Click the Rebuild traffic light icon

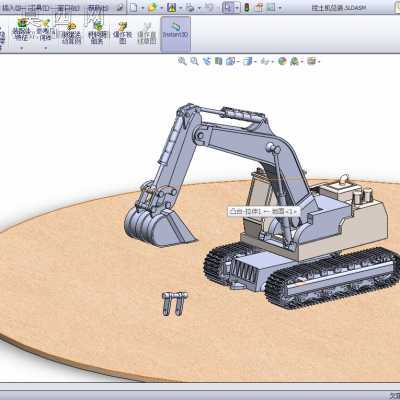[247, 7]
